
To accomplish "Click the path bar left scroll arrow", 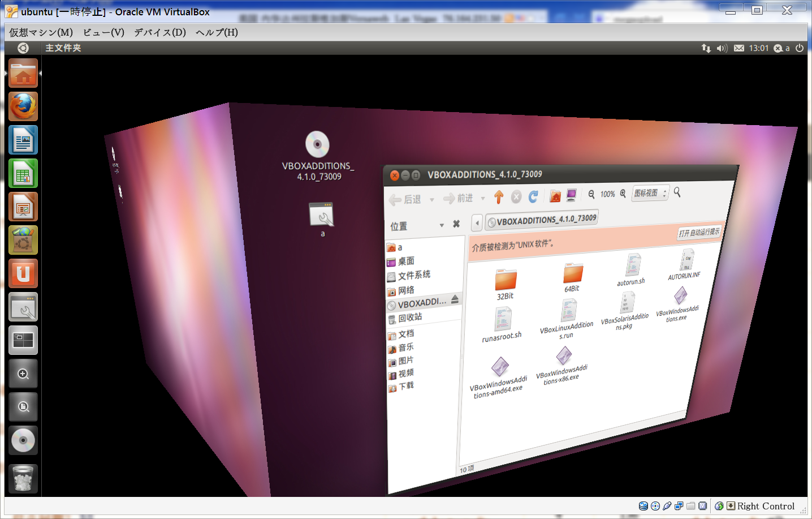I will [477, 223].
